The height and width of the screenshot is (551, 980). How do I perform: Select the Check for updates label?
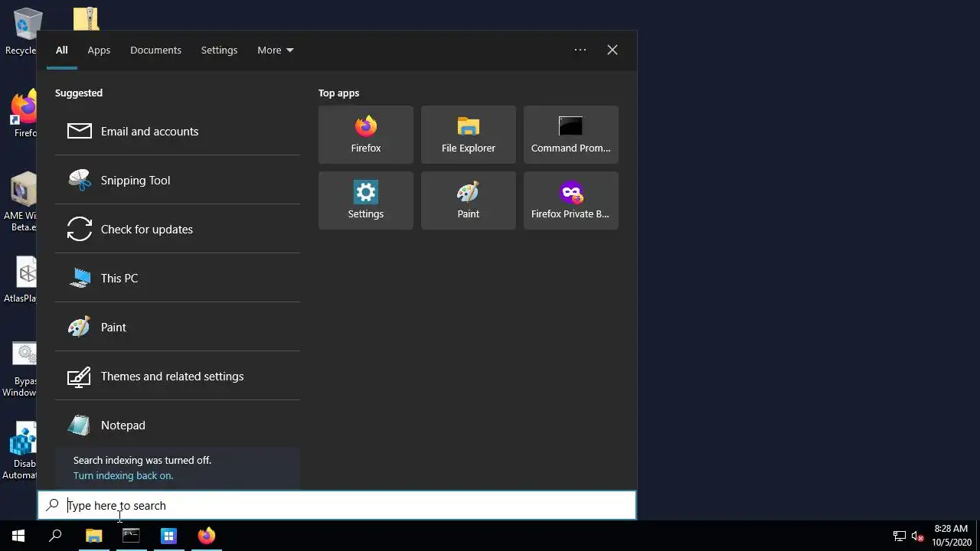point(147,229)
